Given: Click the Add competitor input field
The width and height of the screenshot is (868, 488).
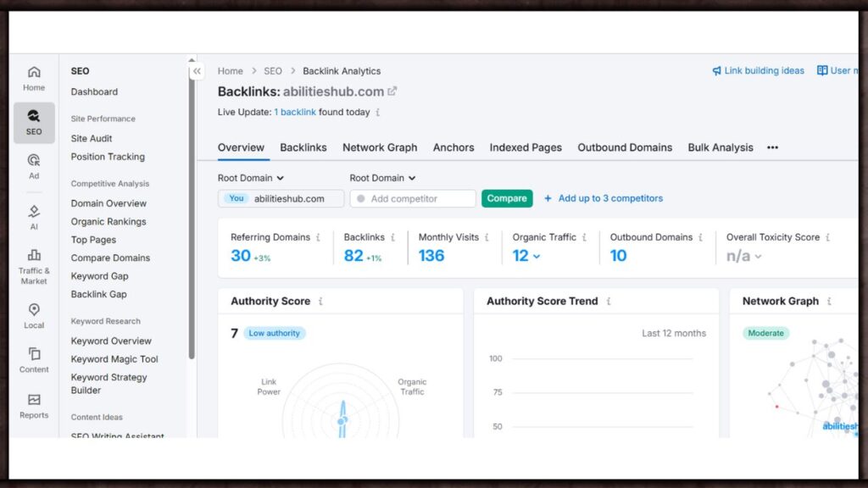Looking at the screenshot, I should (413, 198).
